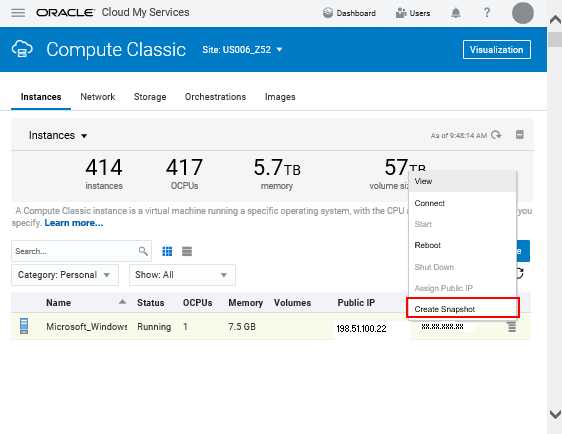Image resolution: width=562 pixels, height=434 pixels.
Task: Sort by the OCPUs column
Action: tap(197, 303)
